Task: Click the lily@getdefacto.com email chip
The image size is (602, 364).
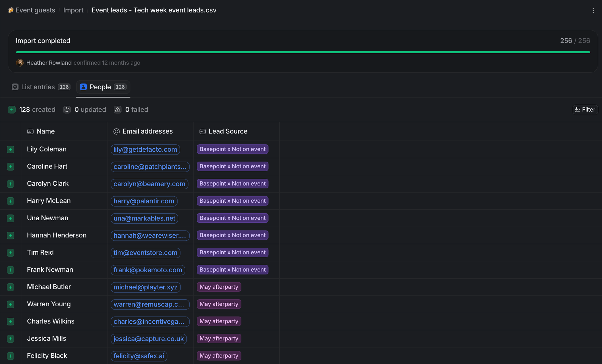Action: [145, 149]
